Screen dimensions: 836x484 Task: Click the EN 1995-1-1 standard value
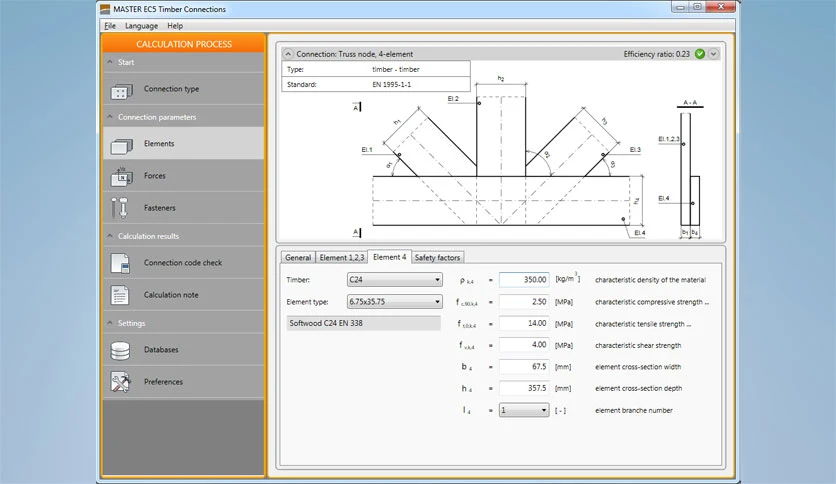pos(392,84)
